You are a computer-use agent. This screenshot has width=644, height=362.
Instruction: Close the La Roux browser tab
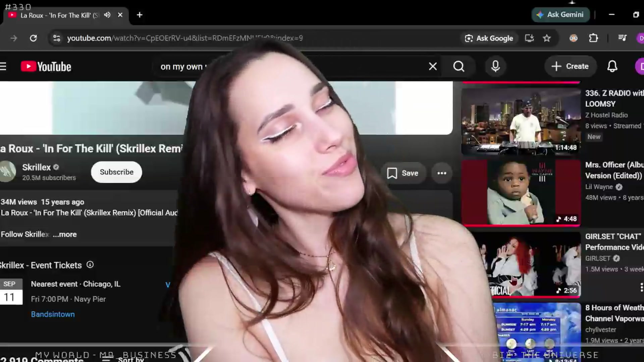(x=120, y=15)
